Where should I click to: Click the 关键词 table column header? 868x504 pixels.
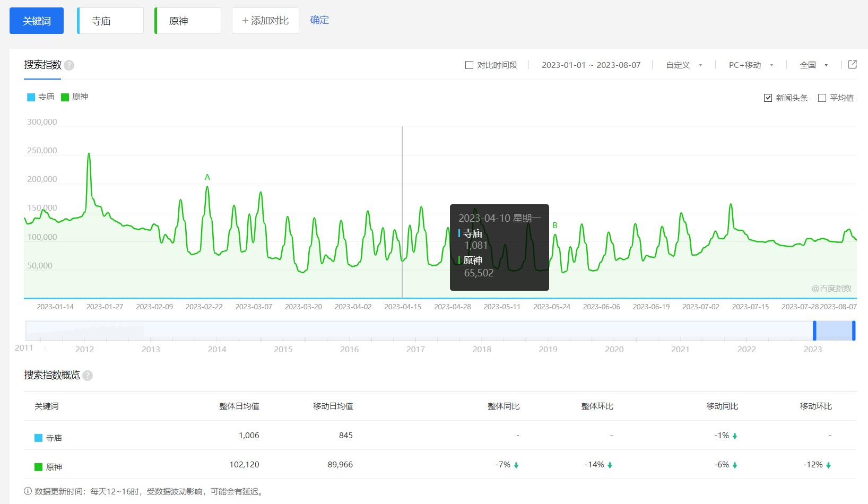(x=47, y=406)
